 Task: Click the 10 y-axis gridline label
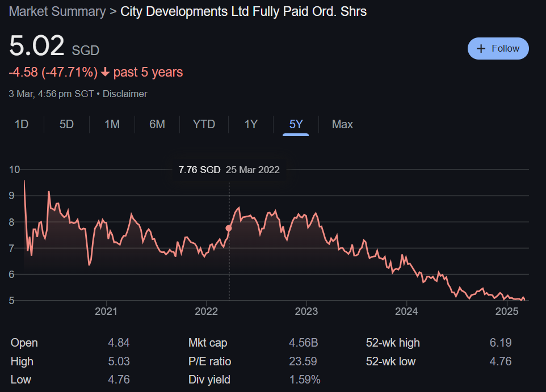[15, 170]
